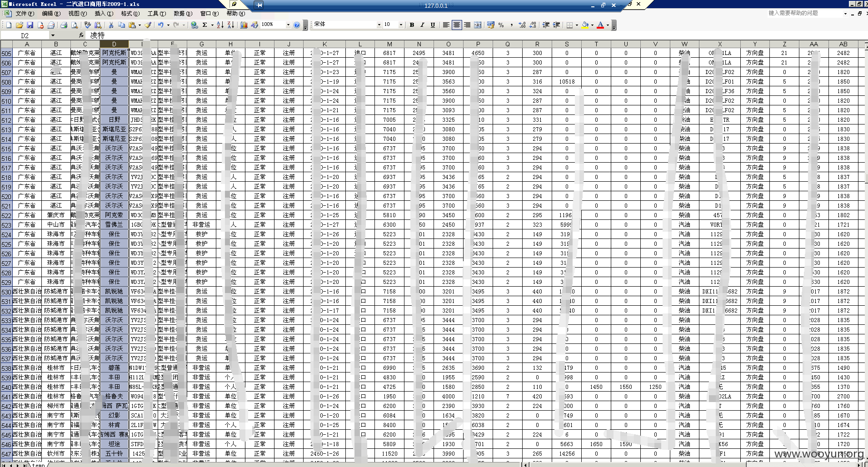Open the Paste options dropdown arrow

[x=140, y=25]
